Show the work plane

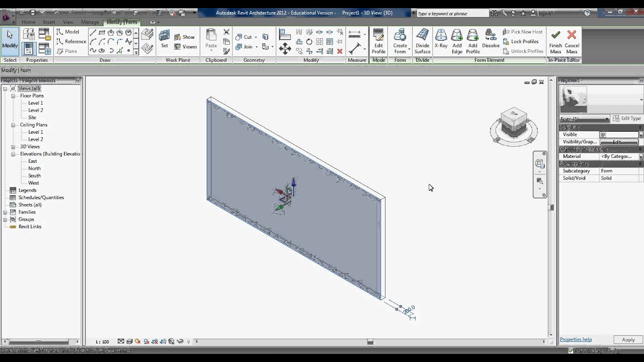pyautogui.click(x=185, y=37)
